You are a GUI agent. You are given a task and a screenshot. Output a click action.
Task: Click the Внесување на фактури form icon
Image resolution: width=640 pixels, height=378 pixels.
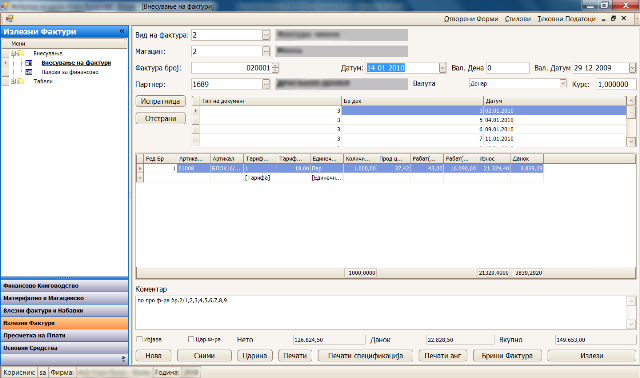pyautogui.click(x=29, y=63)
